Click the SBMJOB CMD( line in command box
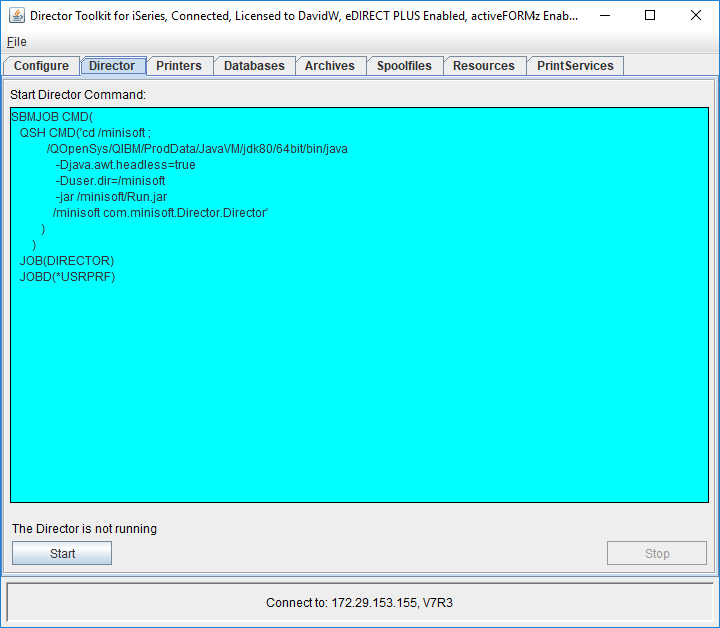The height and width of the screenshot is (628, 720). (x=52, y=117)
